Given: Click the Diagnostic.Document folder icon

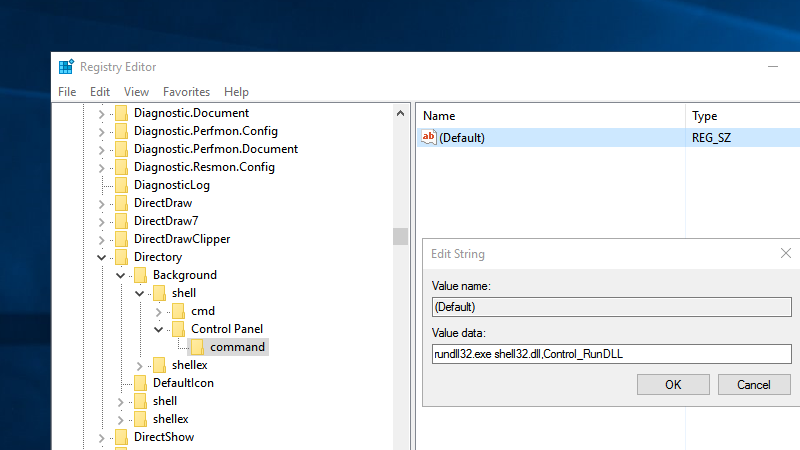Looking at the screenshot, I should pos(121,113).
